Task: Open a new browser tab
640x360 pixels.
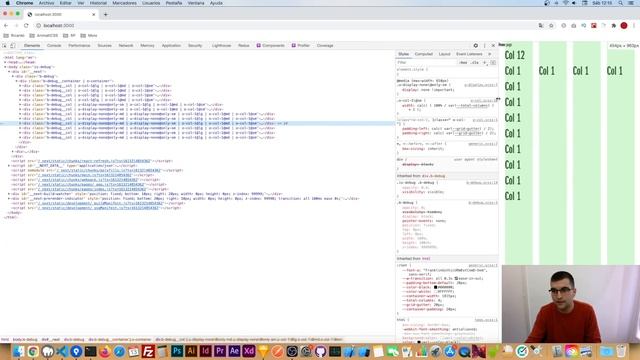Action: pos(105,14)
